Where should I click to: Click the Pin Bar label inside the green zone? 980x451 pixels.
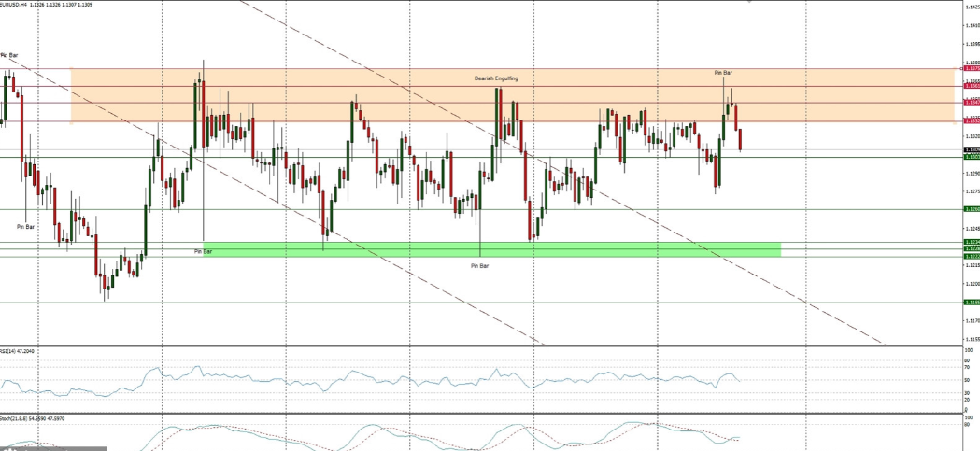203,251
